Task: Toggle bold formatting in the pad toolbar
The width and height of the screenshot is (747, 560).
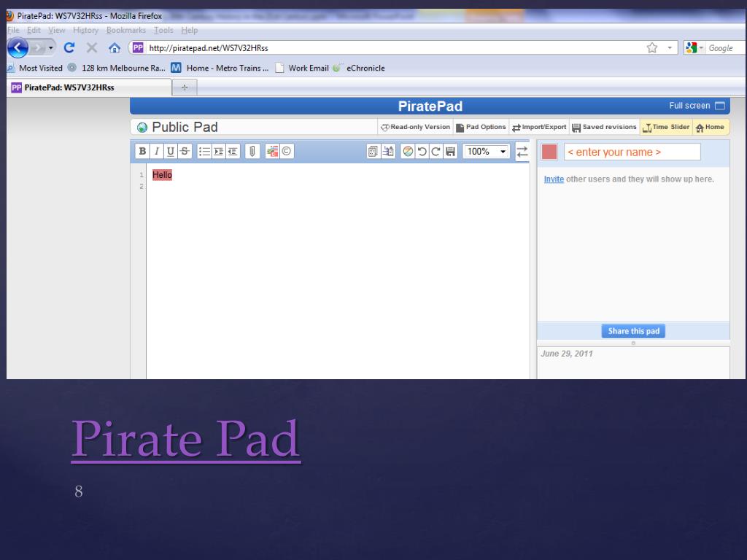Action: tap(142, 152)
